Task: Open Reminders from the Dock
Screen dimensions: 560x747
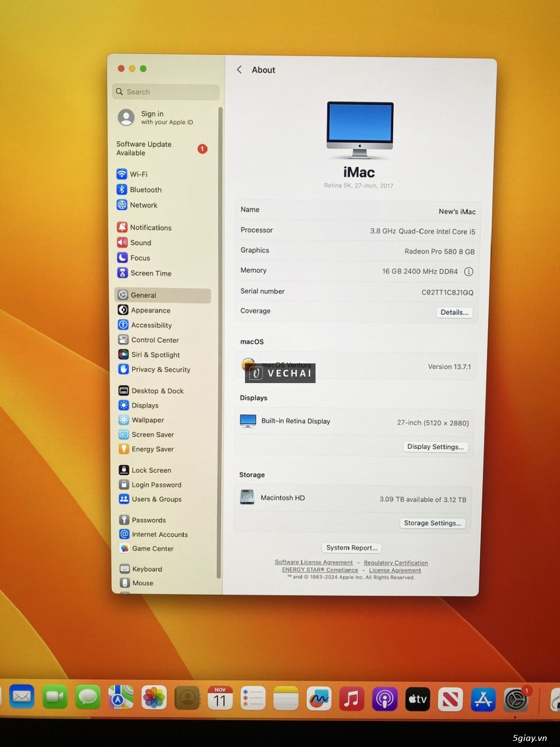Action: point(253,699)
